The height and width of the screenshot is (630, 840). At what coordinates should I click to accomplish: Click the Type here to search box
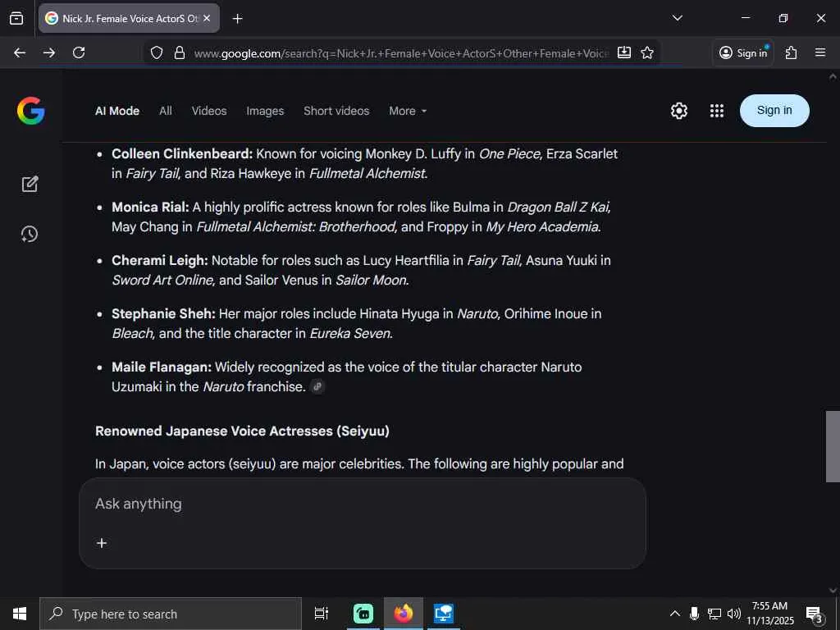coord(171,614)
